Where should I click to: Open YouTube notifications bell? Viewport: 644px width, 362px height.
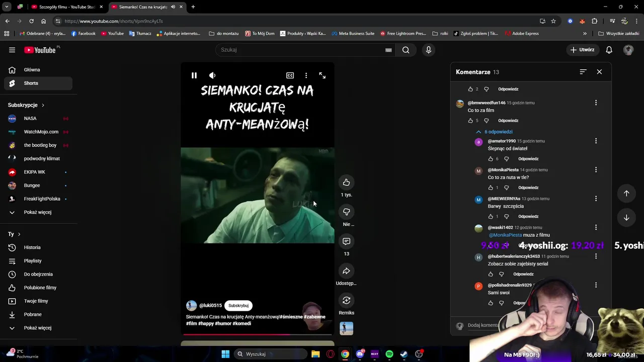coord(609,50)
